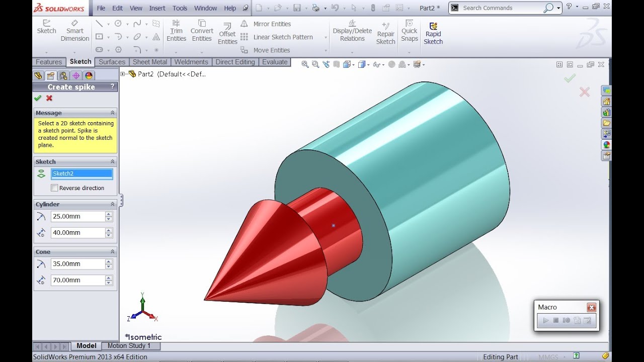Switch to the Surfaces tab
This screenshot has width=644, height=362.
(x=112, y=62)
